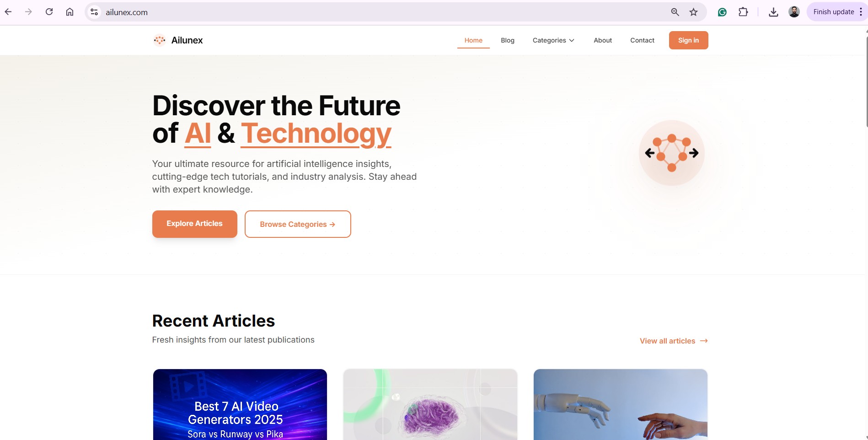Select the Home nav tab
Screen dimensions: 868x440
[x=473, y=40]
